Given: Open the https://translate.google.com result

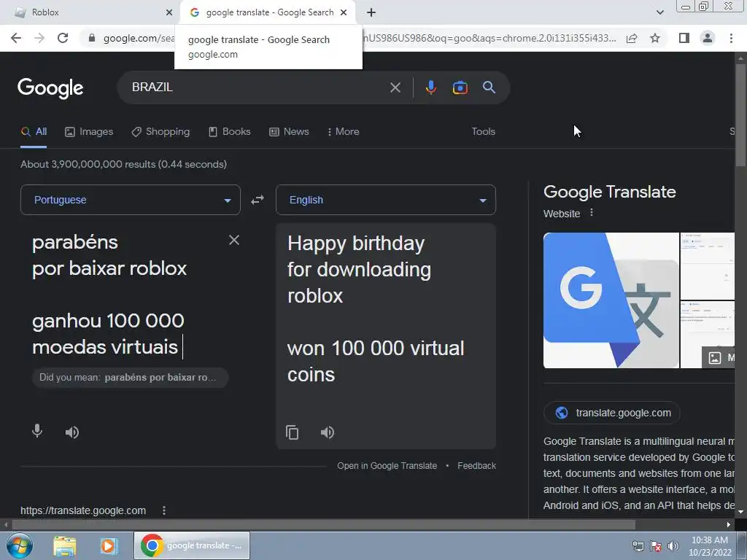Looking at the screenshot, I should 83,510.
